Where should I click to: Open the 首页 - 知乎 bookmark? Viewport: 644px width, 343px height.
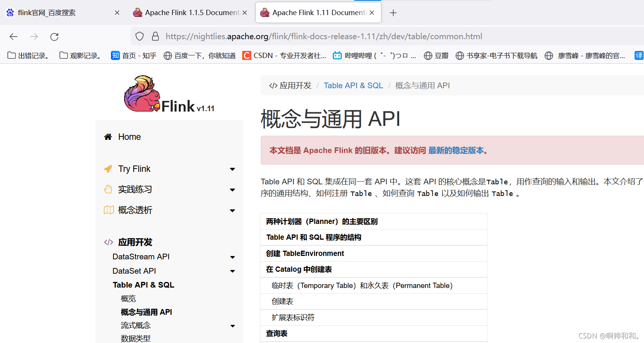[134, 55]
